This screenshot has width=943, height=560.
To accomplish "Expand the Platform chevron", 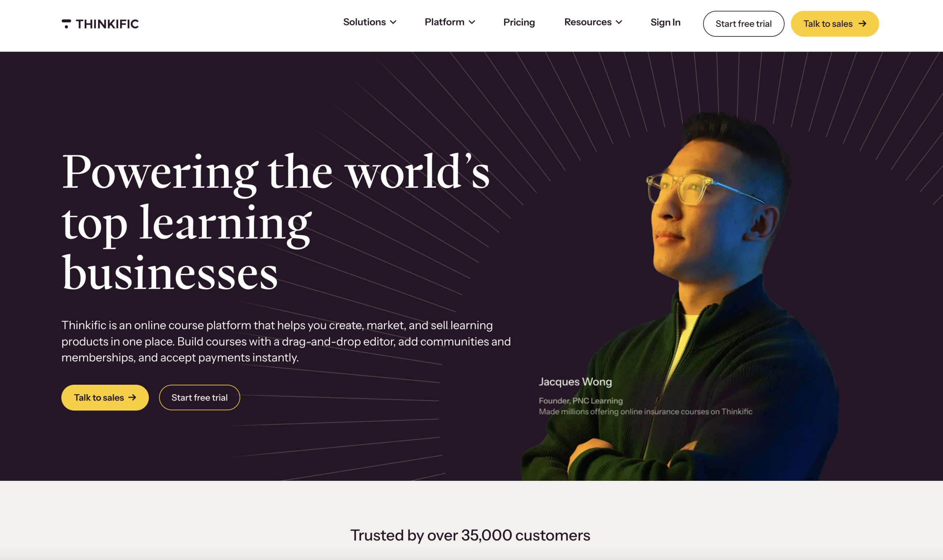I will [471, 22].
